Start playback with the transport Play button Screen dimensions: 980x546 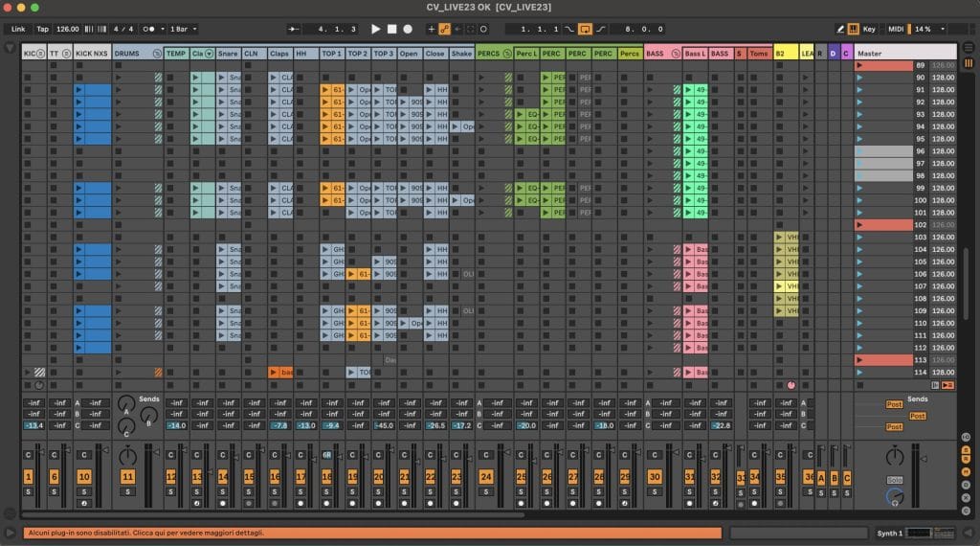click(375, 29)
